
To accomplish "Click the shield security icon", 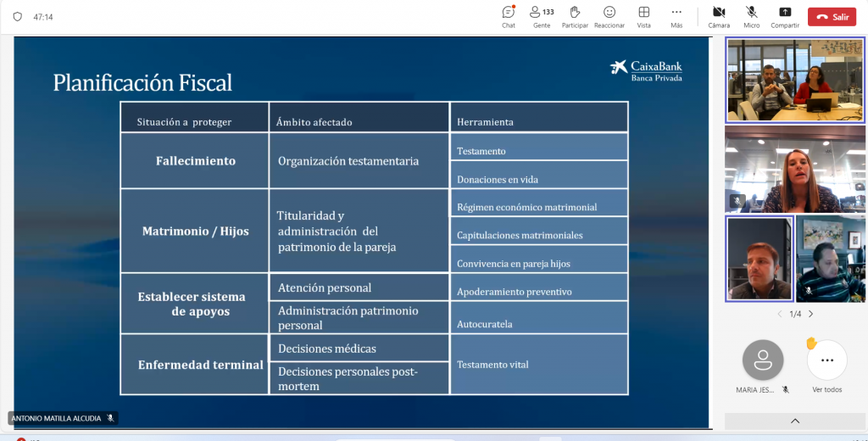I will click(x=18, y=17).
